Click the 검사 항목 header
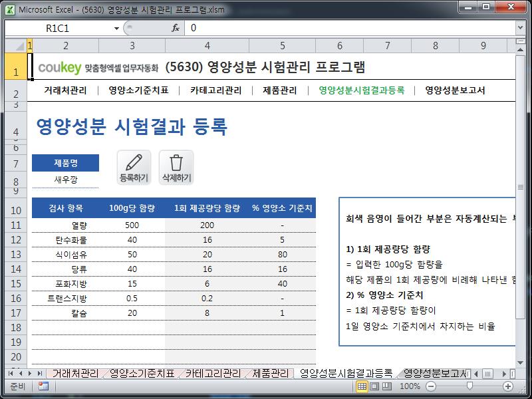 tap(65, 208)
